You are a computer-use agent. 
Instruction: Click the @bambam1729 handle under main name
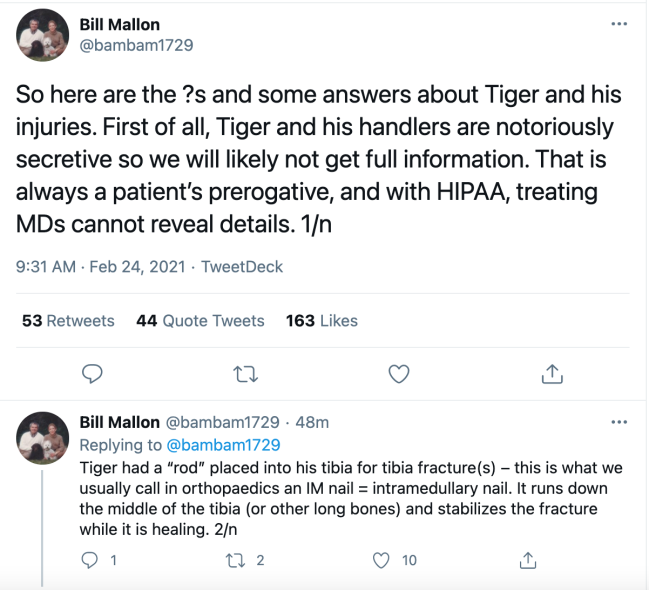tap(136, 45)
